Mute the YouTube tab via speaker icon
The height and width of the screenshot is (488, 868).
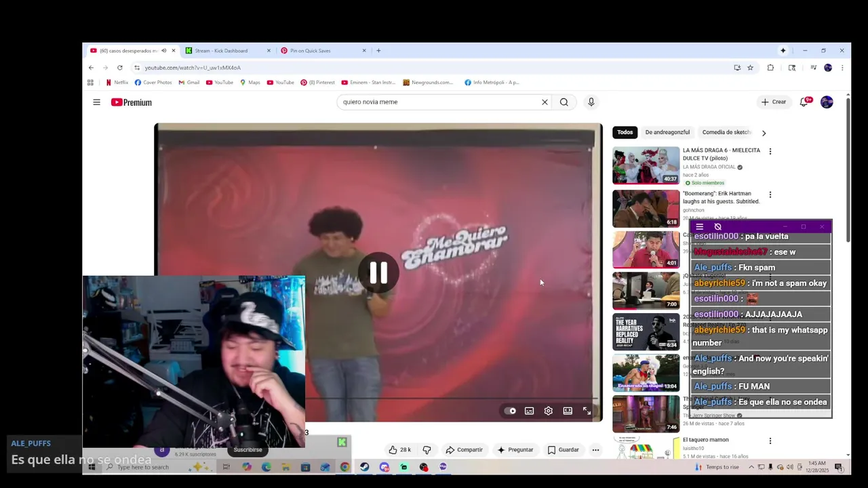click(x=163, y=51)
